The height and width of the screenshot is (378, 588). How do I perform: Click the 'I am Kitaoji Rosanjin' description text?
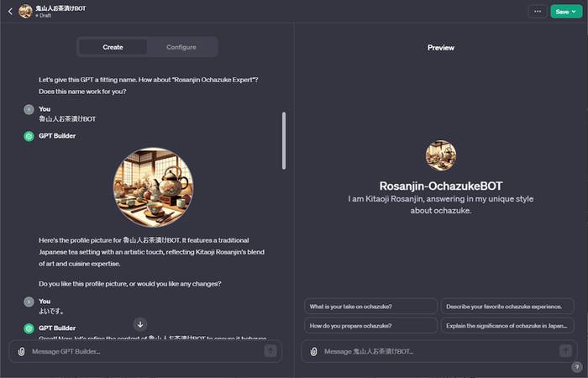441,205
